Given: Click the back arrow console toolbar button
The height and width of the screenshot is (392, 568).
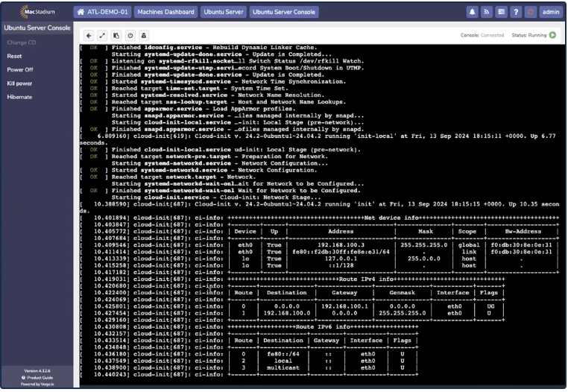Looking at the screenshot, I should click(x=89, y=36).
